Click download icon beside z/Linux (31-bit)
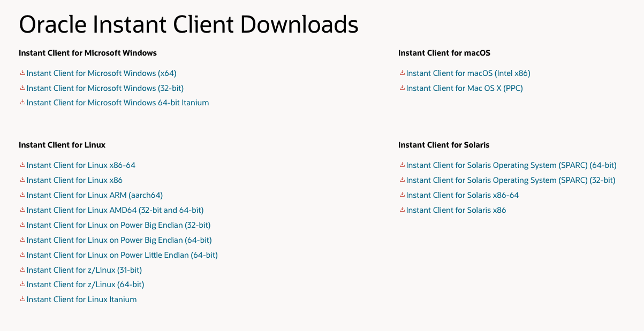 coord(22,270)
